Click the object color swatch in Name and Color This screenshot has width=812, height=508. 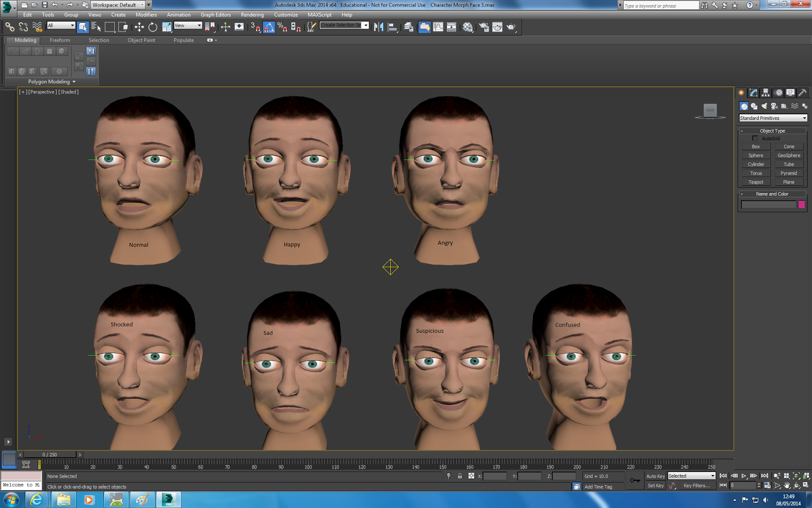click(801, 204)
